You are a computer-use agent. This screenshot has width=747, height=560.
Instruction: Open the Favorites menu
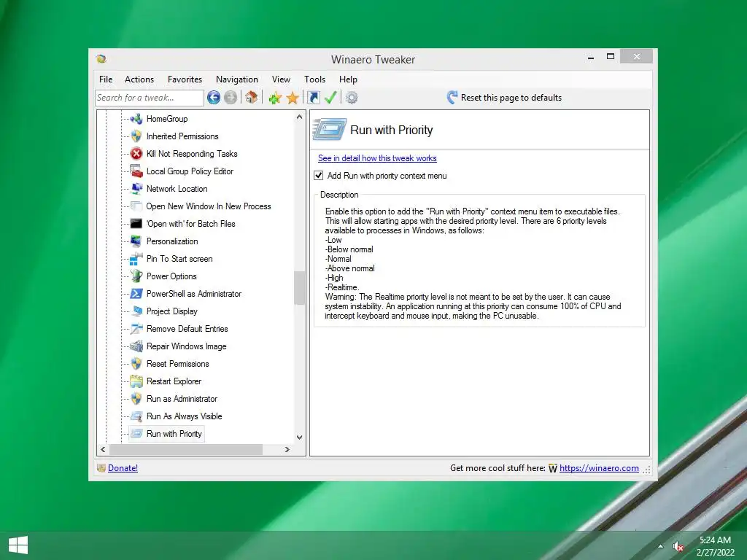185,79
